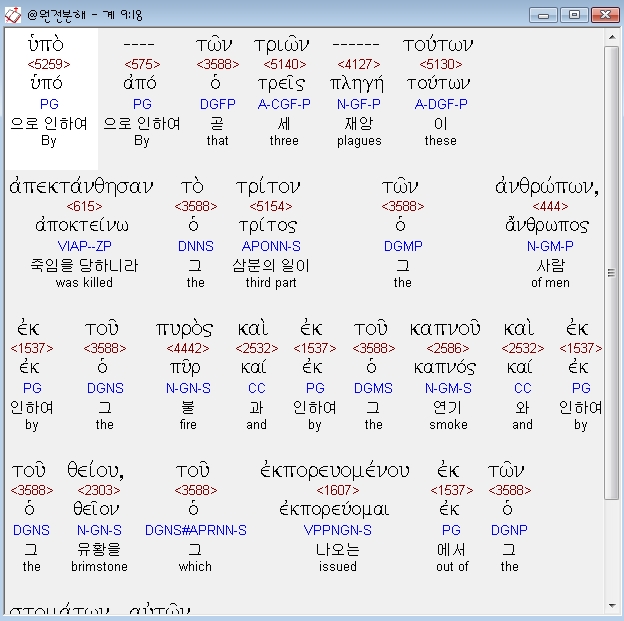Click the parsing code DGNP

pyautogui.click(x=509, y=531)
